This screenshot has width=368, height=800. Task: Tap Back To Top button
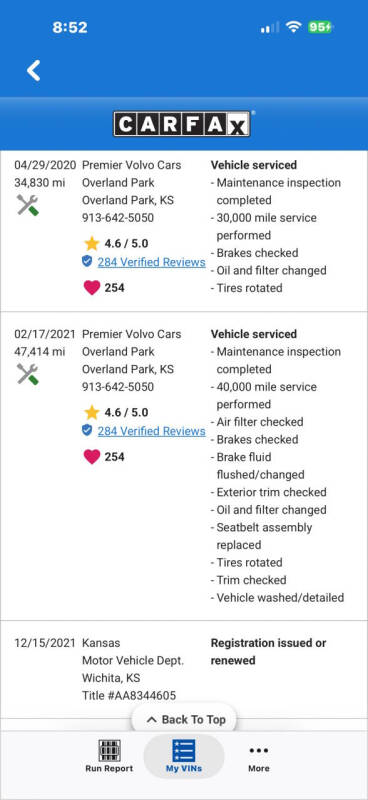click(x=185, y=720)
